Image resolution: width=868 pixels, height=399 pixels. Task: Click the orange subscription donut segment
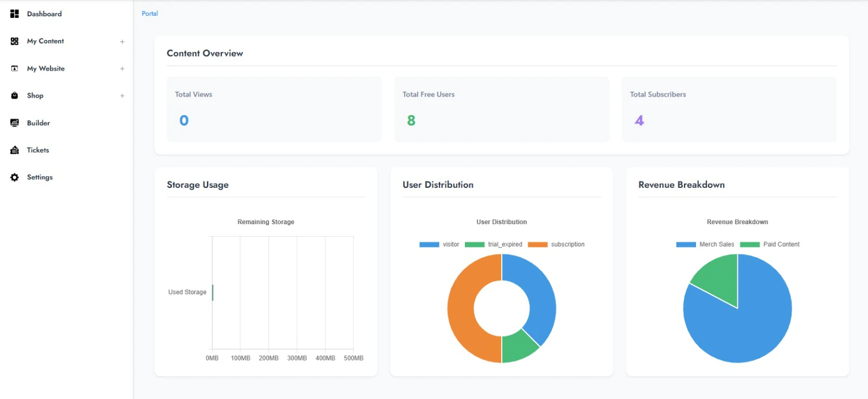pos(461,308)
